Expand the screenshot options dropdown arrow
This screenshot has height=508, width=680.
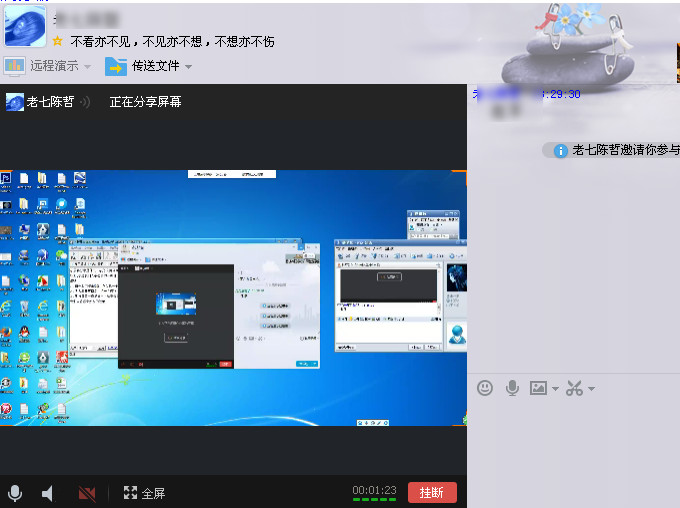point(591,389)
